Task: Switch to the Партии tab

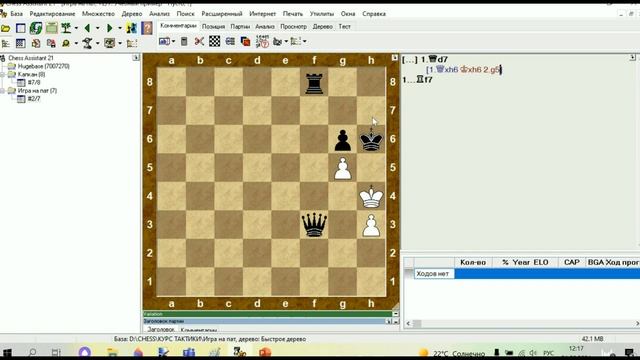Action: 240,27
